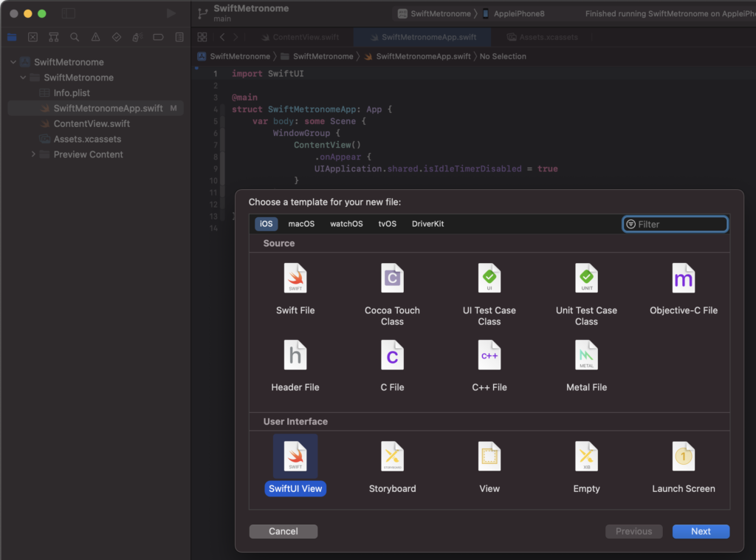Select the Empty XIB template
The image size is (756, 560).
click(x=586, y=467)
